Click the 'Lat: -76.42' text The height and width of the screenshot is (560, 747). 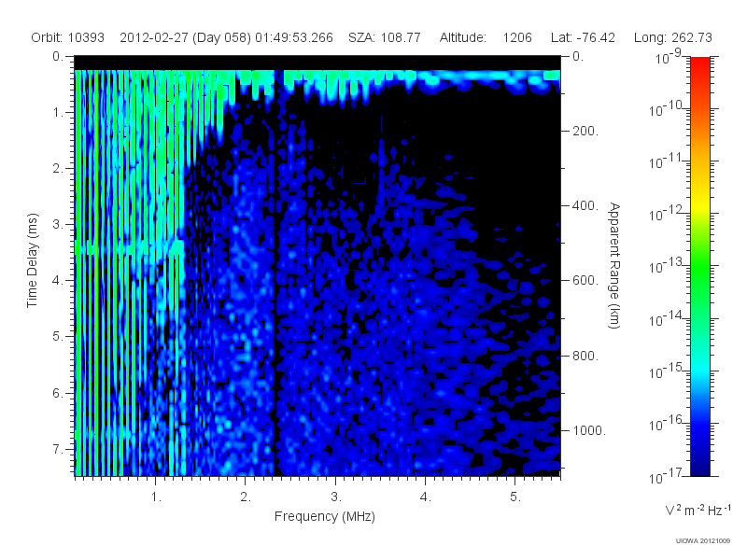[583, 37]
